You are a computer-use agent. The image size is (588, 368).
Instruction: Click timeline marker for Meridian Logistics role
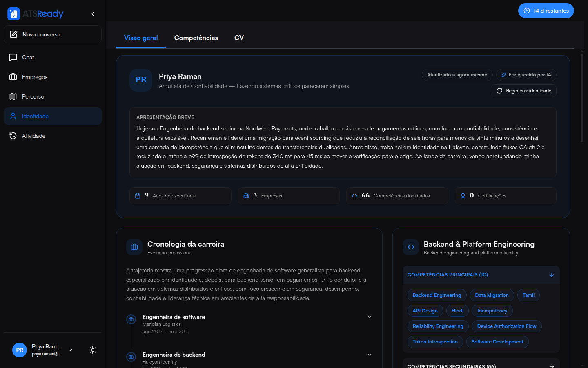click(131, 319)
